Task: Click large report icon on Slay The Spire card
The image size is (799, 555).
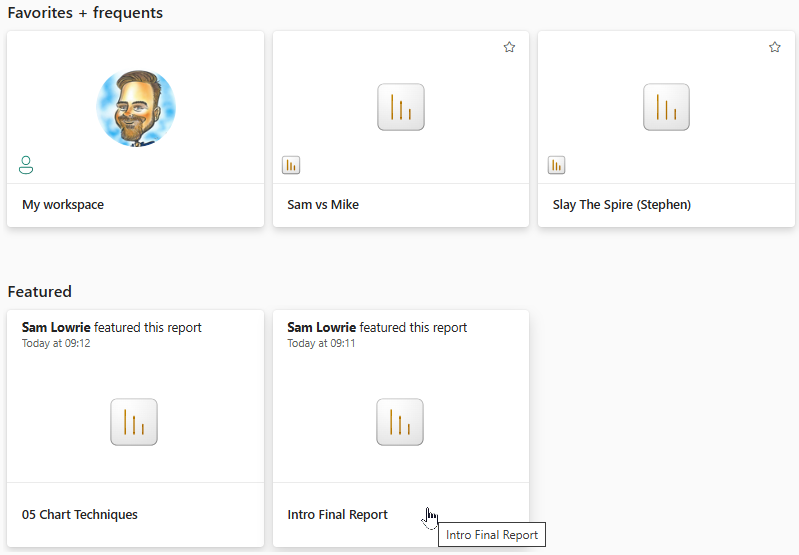Action: pos(667,107)
